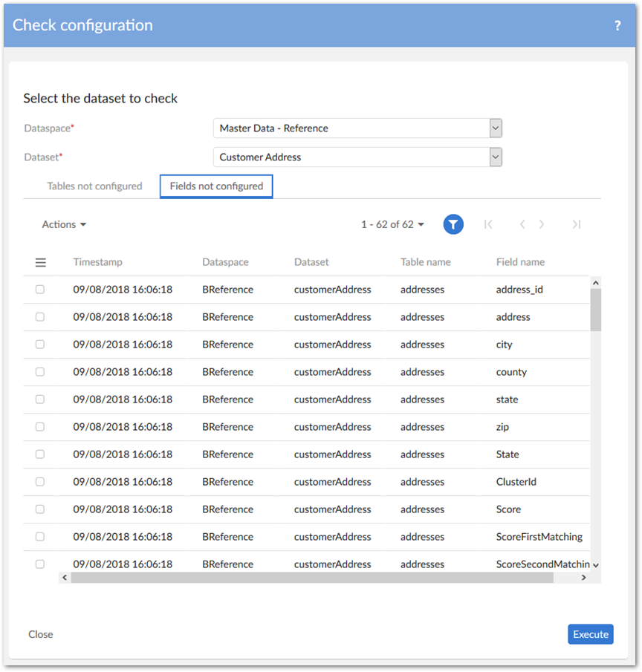Go to first page of results
The width and height of the screenshot is (642, 672).
(x=488, y=224)
